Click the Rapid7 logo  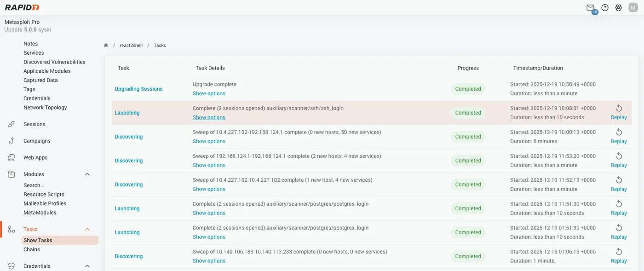coord(21,7)
